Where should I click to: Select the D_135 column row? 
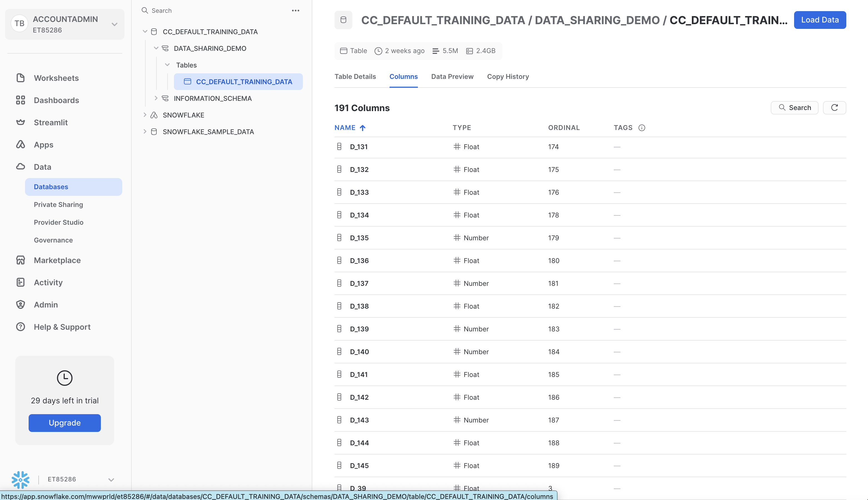click(359, 237)
